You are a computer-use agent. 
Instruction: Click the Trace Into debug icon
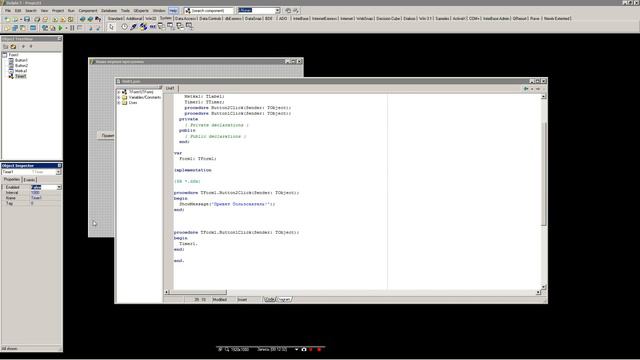pyautogui.click(x=91, y=28)
